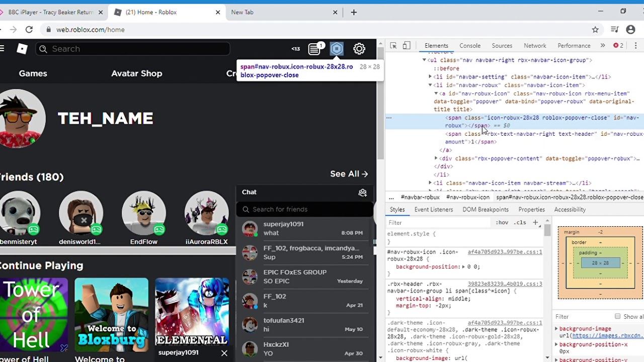Toggle the :hov element state button
The image size is (644, 362).
point(502,222)
